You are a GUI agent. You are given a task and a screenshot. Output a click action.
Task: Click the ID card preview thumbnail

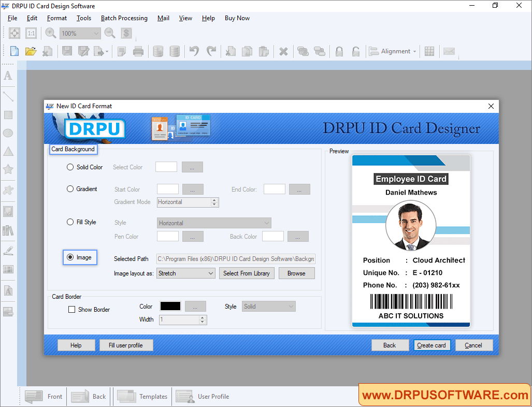click(x=411, y=241)
